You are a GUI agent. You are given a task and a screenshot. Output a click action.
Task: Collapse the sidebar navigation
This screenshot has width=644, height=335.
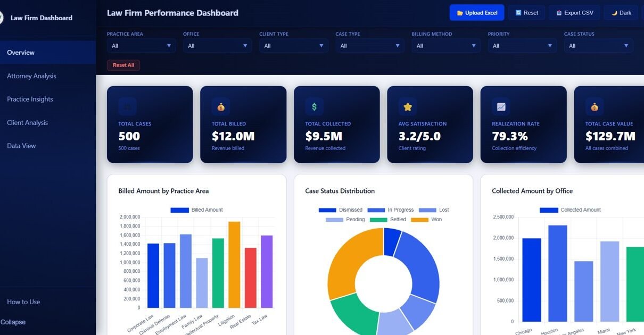click(13, 322)
